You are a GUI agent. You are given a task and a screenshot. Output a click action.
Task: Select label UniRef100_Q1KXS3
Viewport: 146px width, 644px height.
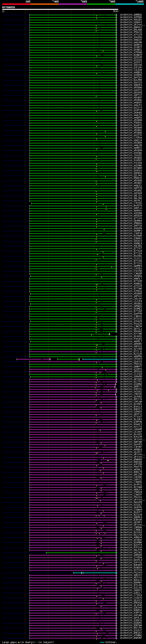click(131, 82)
